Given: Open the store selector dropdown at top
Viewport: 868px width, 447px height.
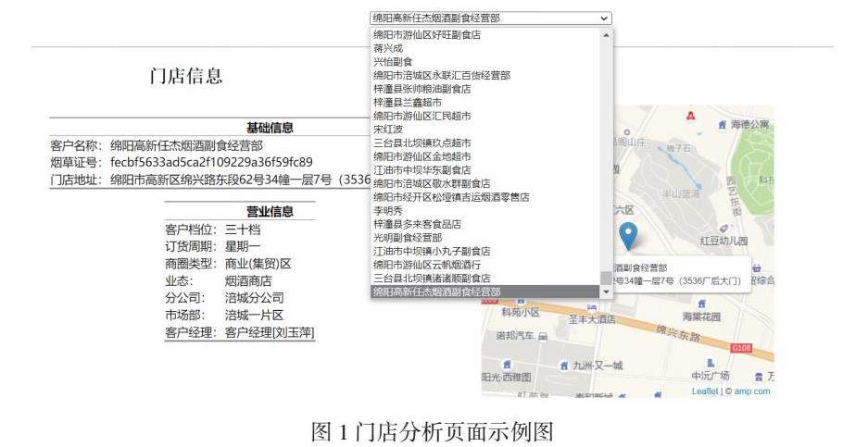Looking at the screenshot, I should pos(491,18).
